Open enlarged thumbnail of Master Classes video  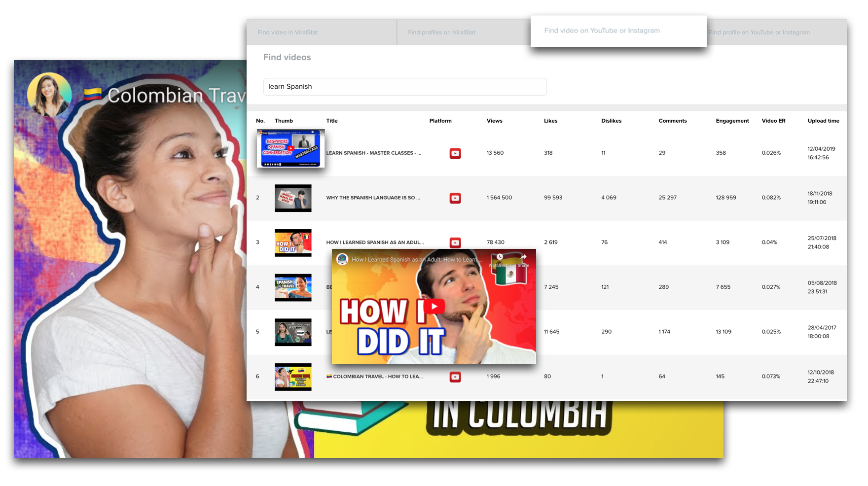coord(290,148)
